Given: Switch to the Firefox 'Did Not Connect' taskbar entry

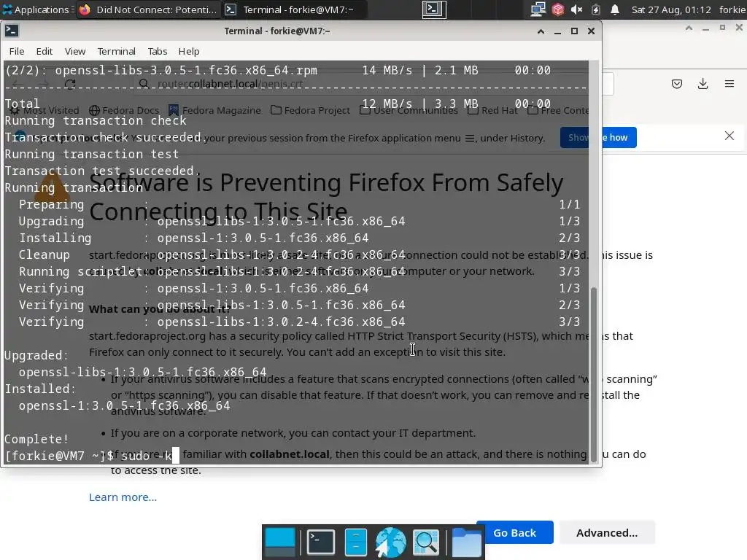Looking at the screenshot, I should [x=148, y=9].
